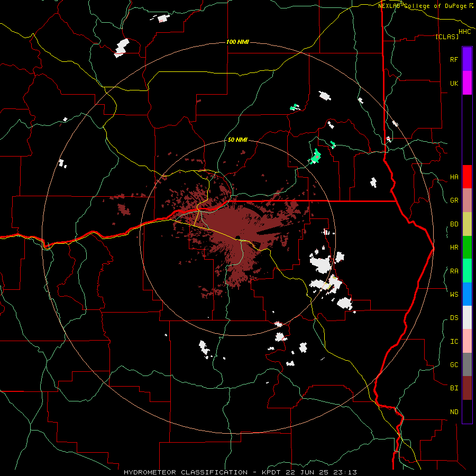Click the black radar site dot at center
Viewport: 476px width, 476px height.
click(x=237, y=237)
